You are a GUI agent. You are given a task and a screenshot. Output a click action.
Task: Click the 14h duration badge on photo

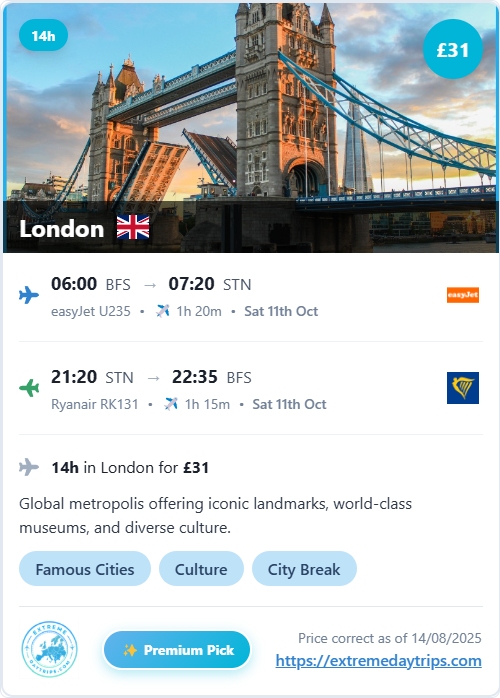(43, 35)
